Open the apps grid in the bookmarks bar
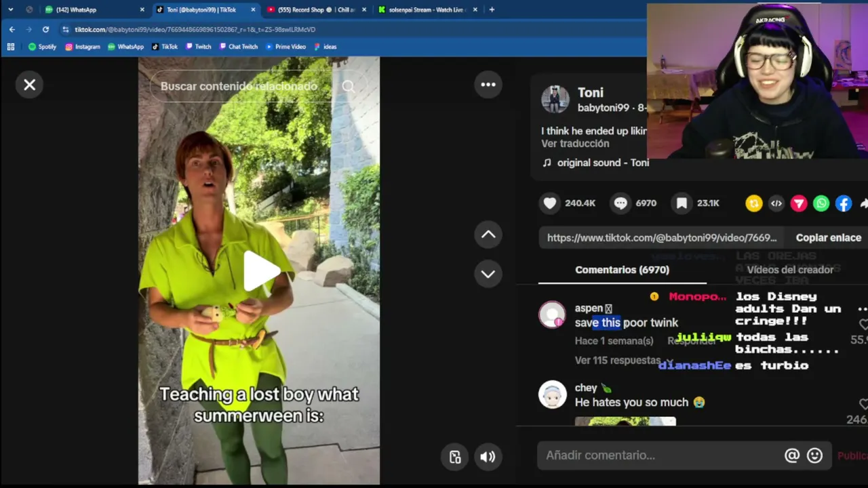 pyautogui.click(x=11, y=47)
